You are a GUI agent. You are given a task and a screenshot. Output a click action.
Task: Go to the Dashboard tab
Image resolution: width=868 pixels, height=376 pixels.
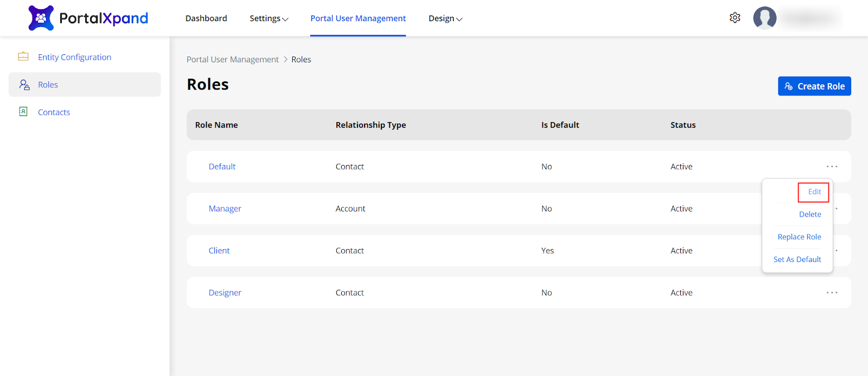tap(206, 18)
